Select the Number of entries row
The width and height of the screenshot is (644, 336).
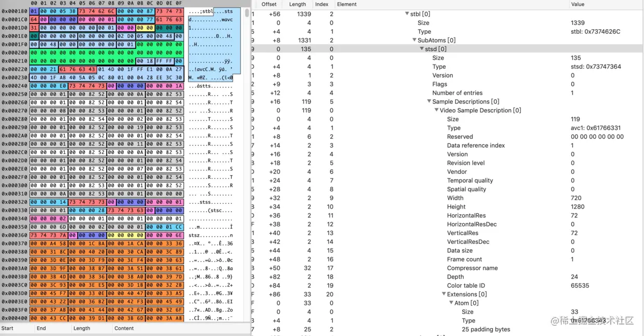point(448,93)
